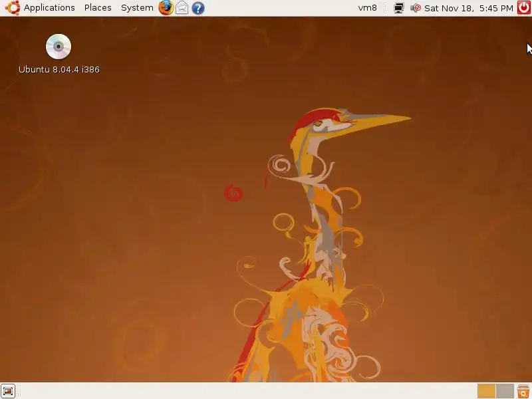The width and height of the screenshot is (532, 399).
Task: Switch to second workspace in switcher
Action: tap(505, 391)
